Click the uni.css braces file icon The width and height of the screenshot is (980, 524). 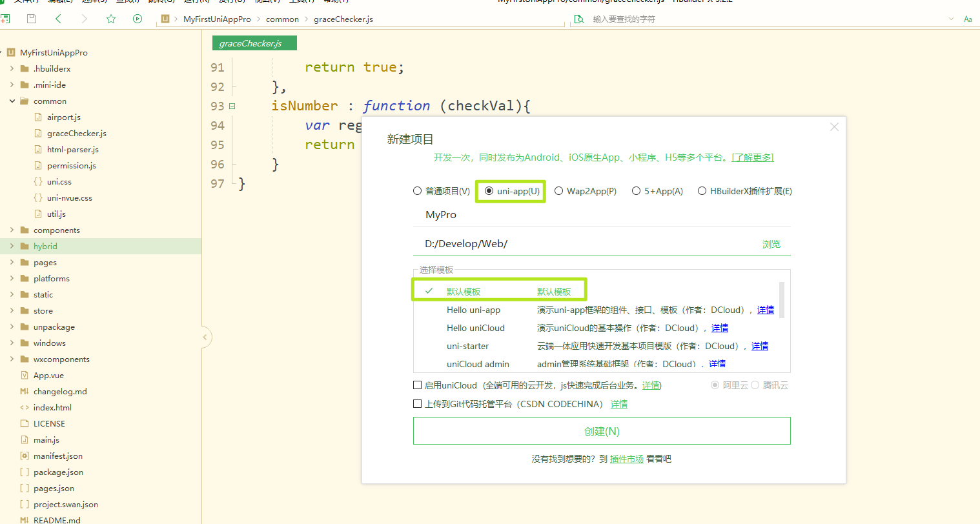pyautogui.click(x=38, y=182)
